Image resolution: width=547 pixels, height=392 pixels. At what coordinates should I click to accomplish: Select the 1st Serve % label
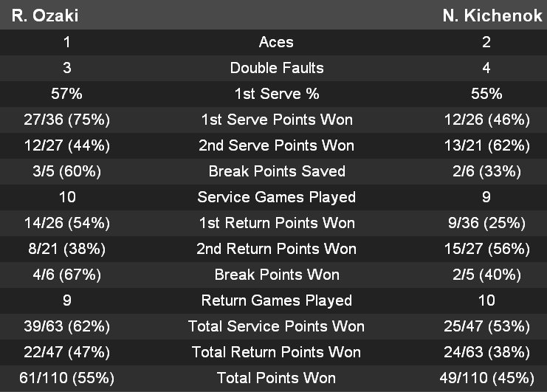tap(276, 94)
